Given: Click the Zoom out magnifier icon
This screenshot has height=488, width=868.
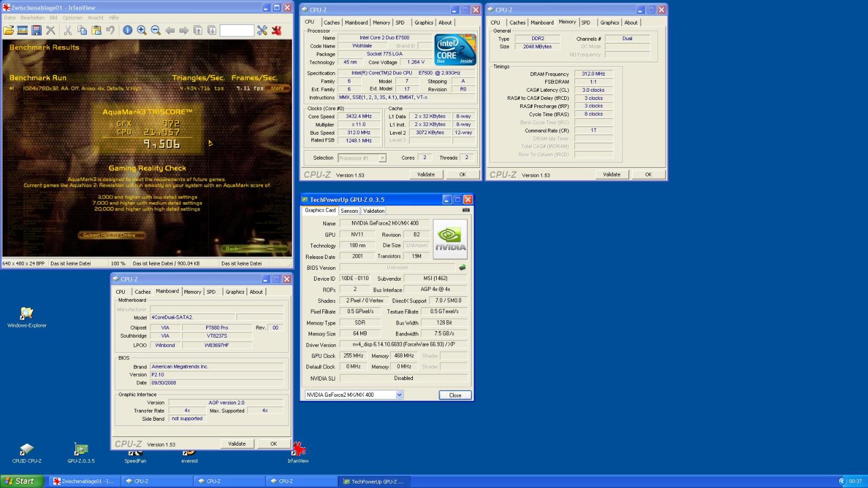Looking at the screenshot, I should pyautogui.click(x=156, y=30).
